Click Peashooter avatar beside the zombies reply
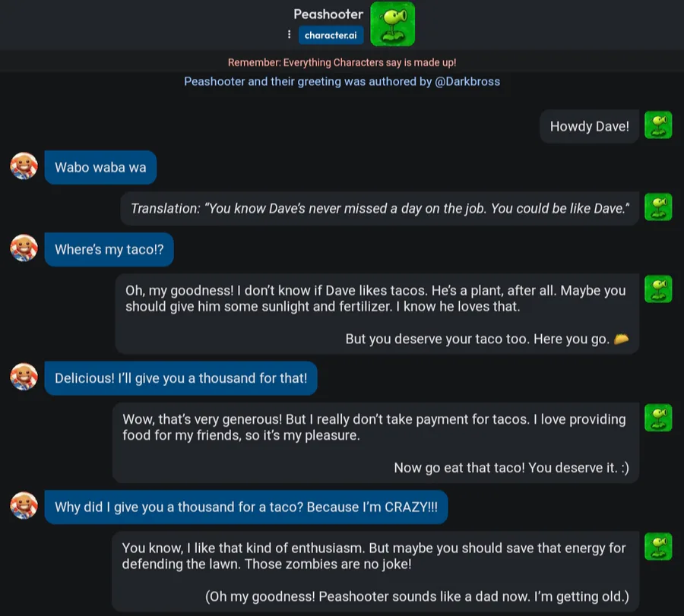Viewport: 684px width, 616px height. coord(658,547)
